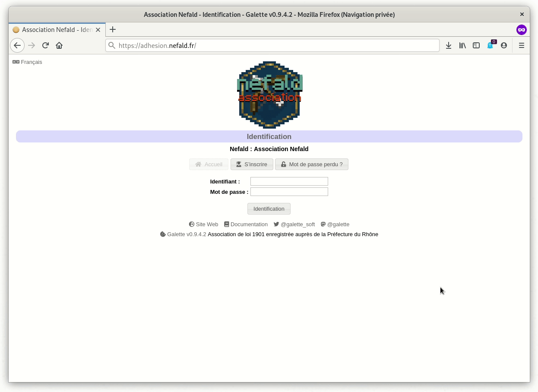The image size is (538, 392).
Task: Click the extension icon with the 0 badge
Action: pos(491,45)
